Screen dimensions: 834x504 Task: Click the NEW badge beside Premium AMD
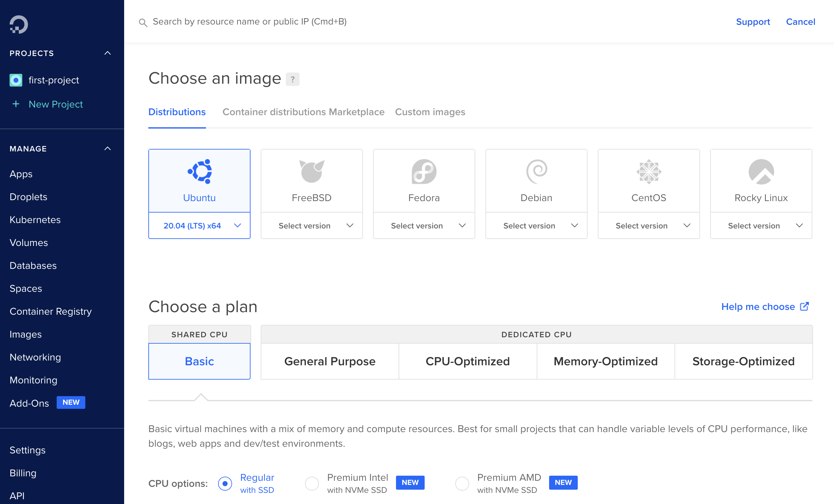[563, 483]
